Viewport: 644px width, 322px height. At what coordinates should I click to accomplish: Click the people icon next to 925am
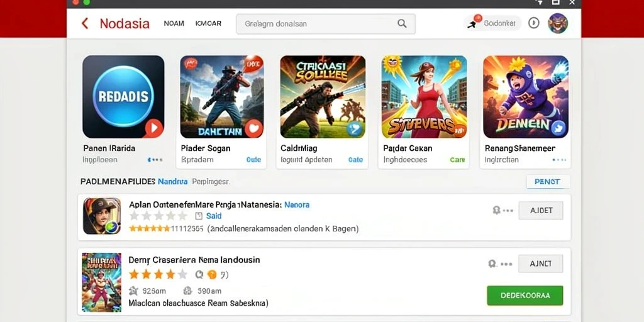133,291
